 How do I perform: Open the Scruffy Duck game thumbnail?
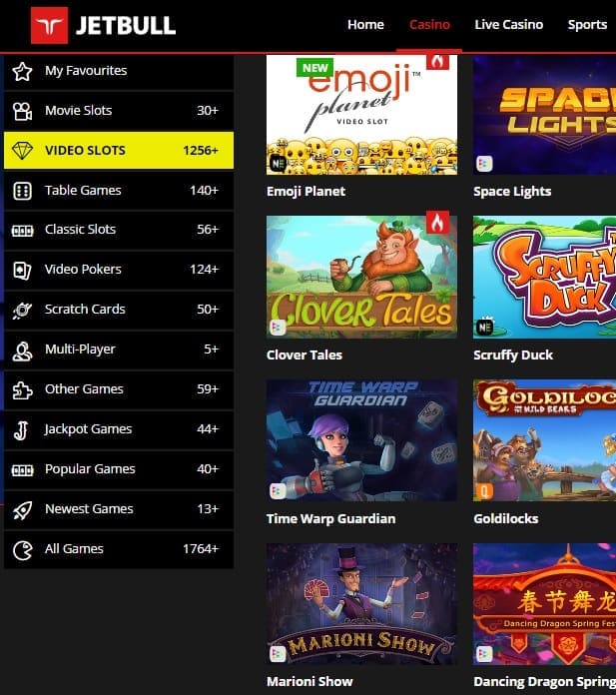544,277
